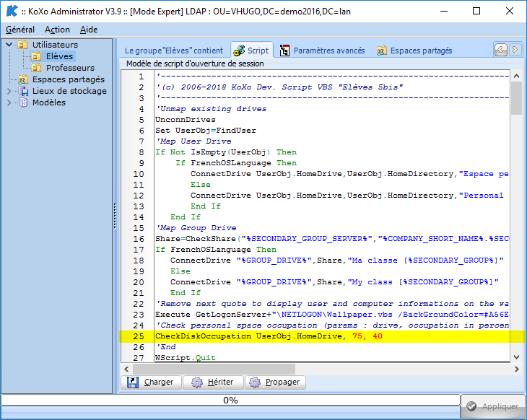Viewport: 527px width, 420px height.
Task: Click the 0% progress bar
Action: coord(230,401)
